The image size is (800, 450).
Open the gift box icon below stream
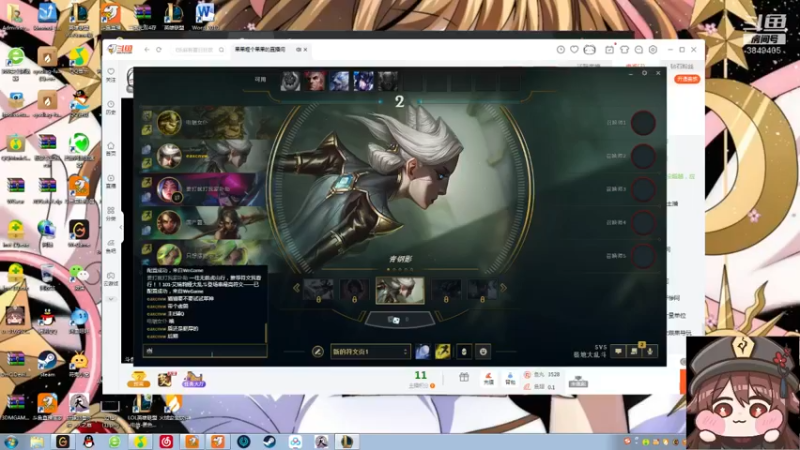[x=464, y=378]
